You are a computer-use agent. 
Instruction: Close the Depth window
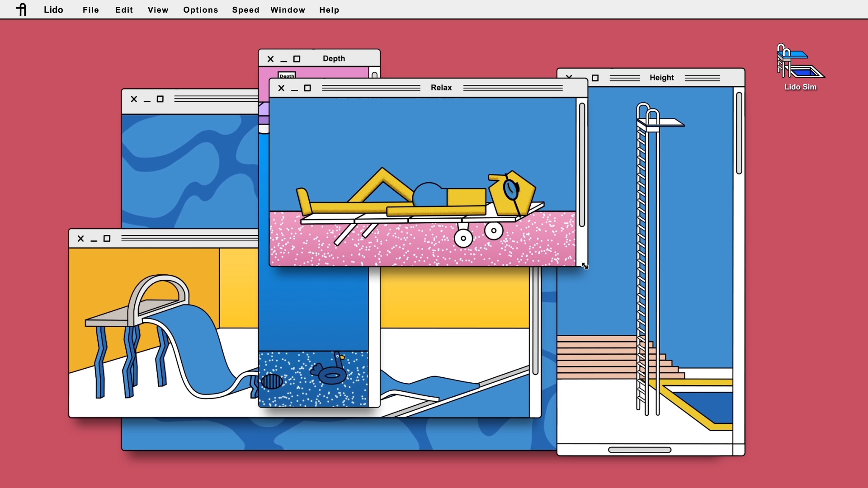(270, 59)
